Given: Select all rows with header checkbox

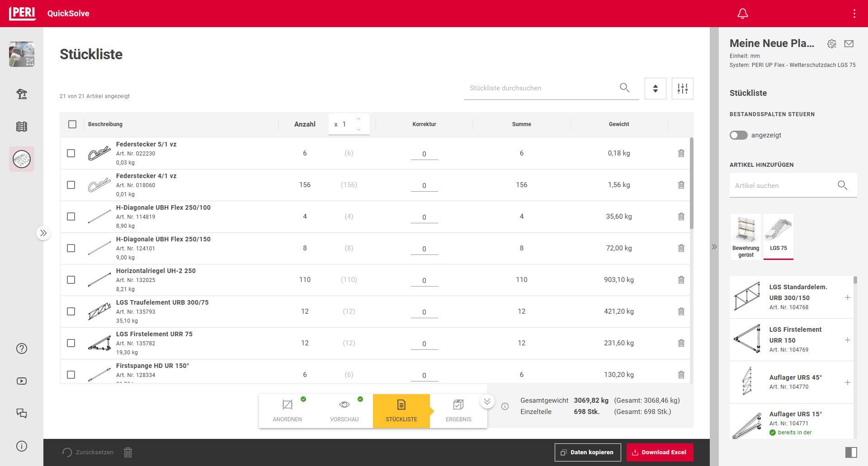Looking at the screenshot, I should tap(72, 124).
